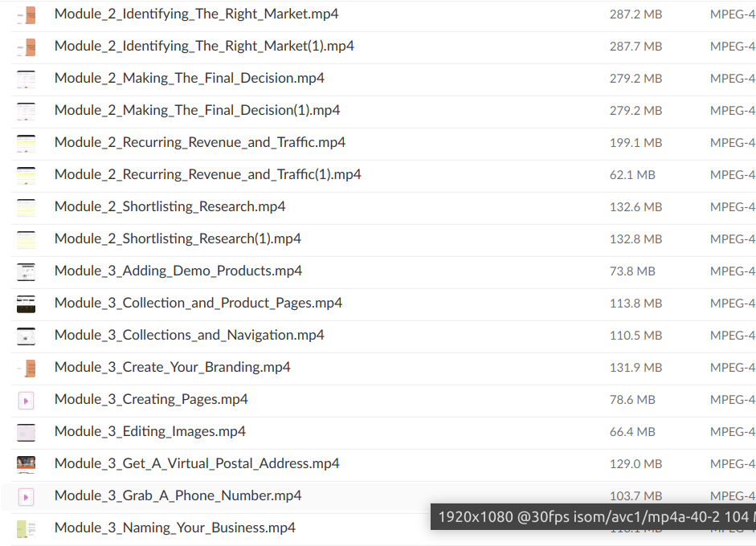Select Module_2_Recurring_Revenue_and_Traffic(1).mp4 file name
The image size is (756, 546).
(207, 175)
